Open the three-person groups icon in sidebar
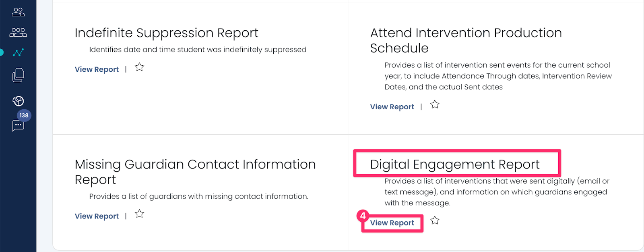 [18, 32]
